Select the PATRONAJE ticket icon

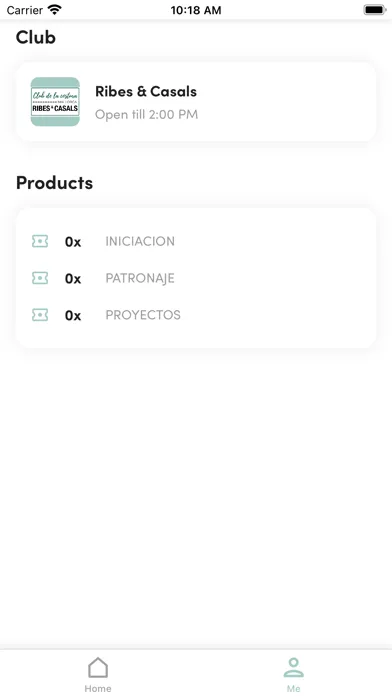click(40, 278)
